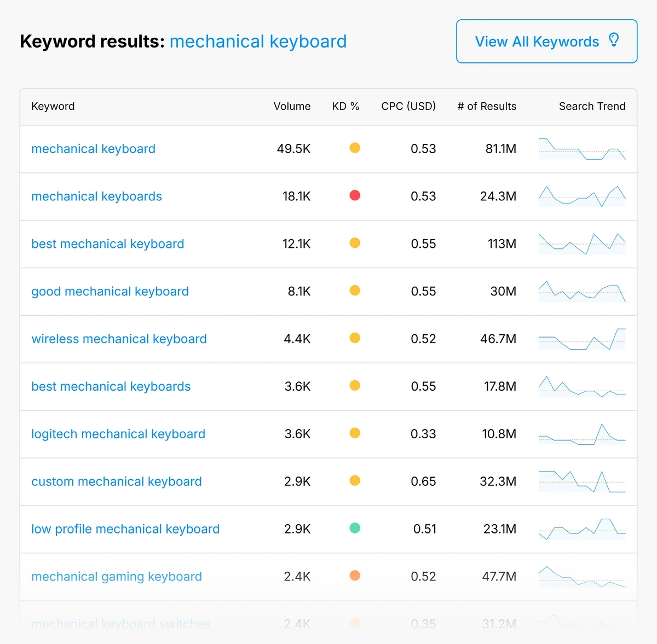The height and width of the screenshot is (644, 657).
Task: Open the keyword custom mechanical keyboard
Action: (x=116, y=481)
